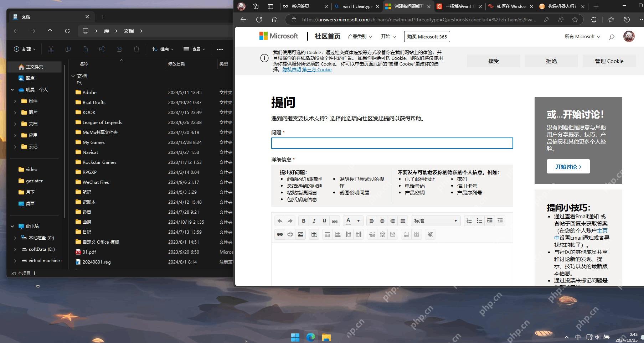
Task: Apply underline formatting in the editor
Action: tap(324, 221)
